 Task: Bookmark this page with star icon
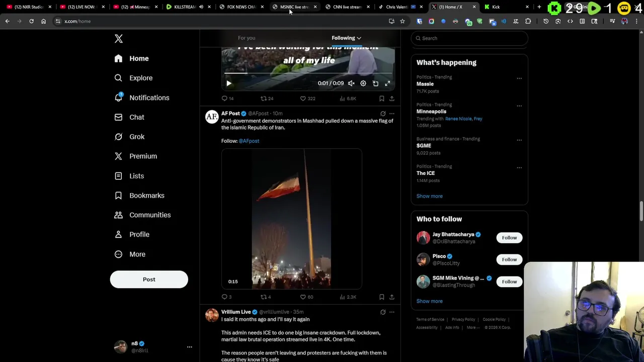[x=403, y=21]
